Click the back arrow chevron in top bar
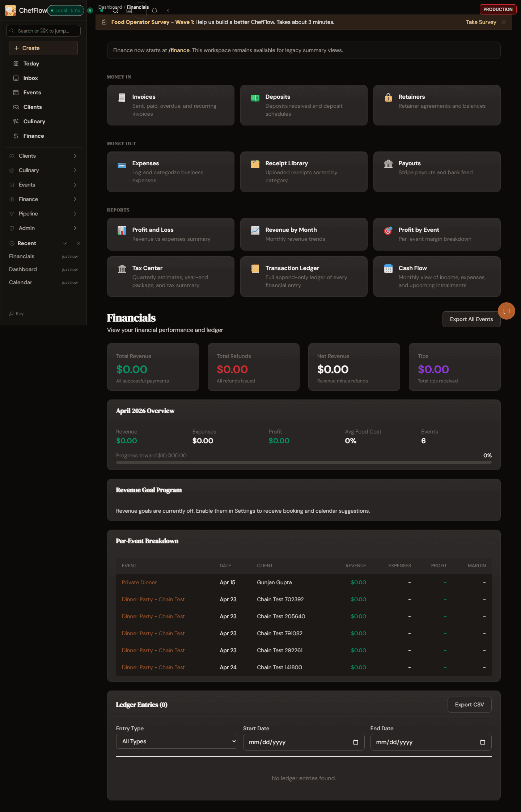The height and width of the screenshot is (812, 521). [x=168, y=10]
